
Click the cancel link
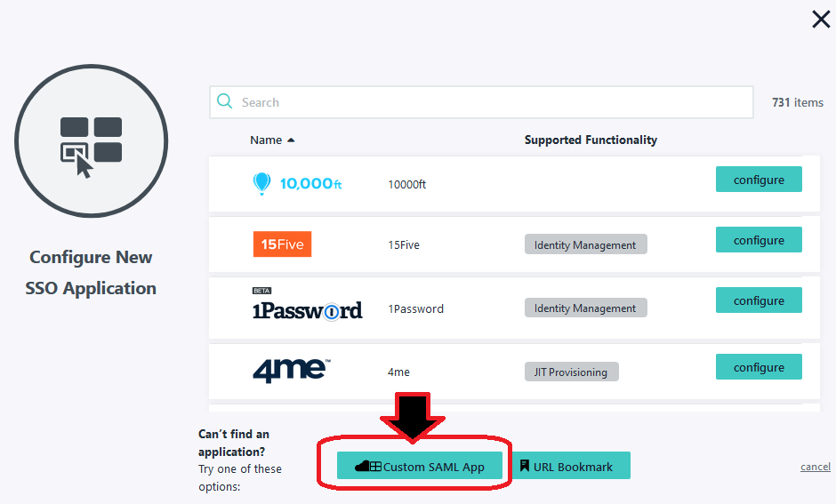click(816, 467)
